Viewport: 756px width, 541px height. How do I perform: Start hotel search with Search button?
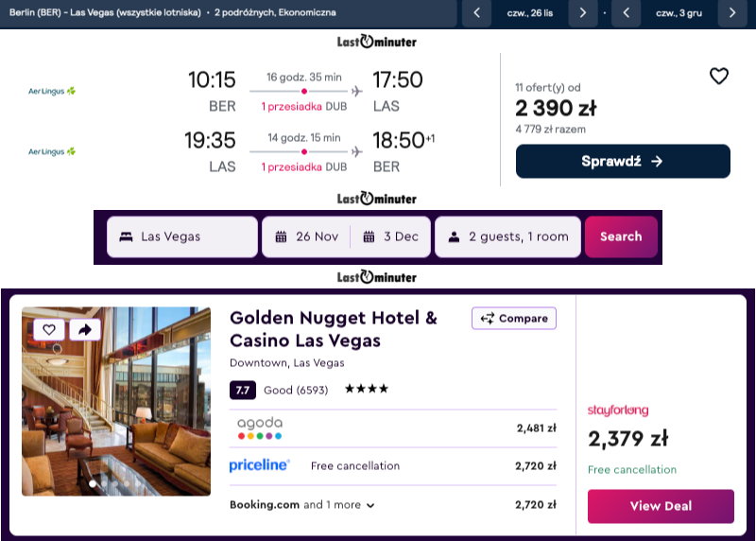coord(621,236)
